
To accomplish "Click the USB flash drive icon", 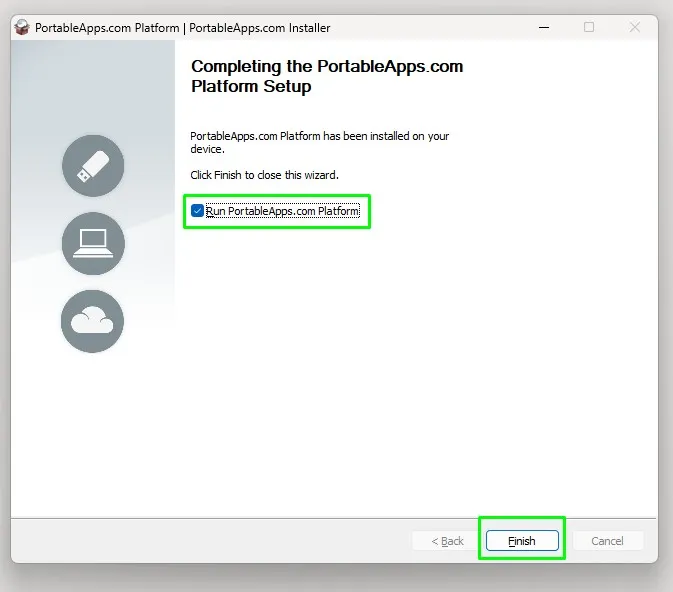I will 93,166.
